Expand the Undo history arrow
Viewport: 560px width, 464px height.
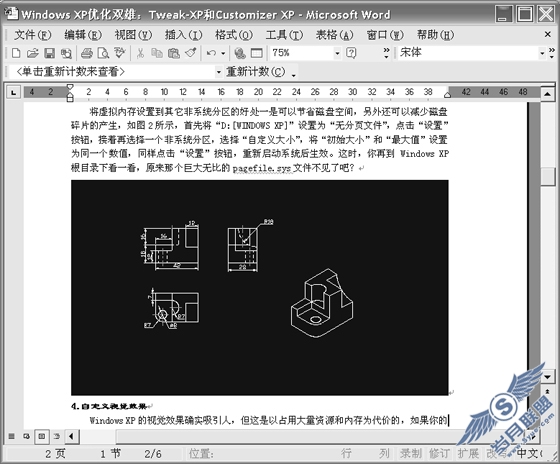click(x=223, y=53)
